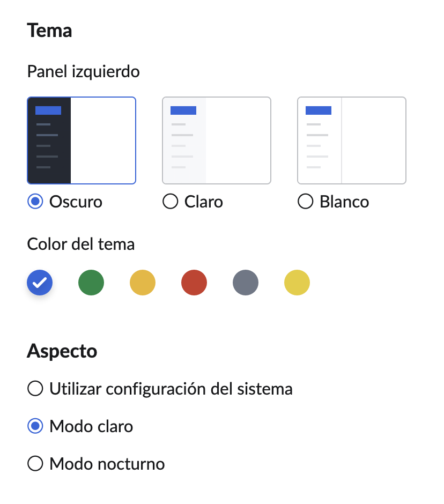Pick the amber orange theme color
444x504 pixels.
pyautogui.click(x=143, y=283)
